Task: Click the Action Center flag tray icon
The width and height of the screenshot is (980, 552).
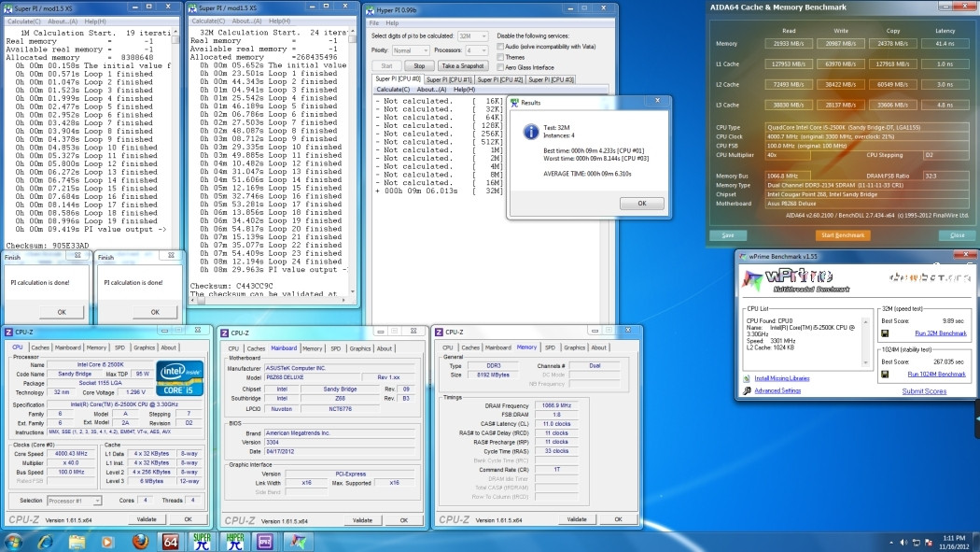Action: (x=929, y=542)
